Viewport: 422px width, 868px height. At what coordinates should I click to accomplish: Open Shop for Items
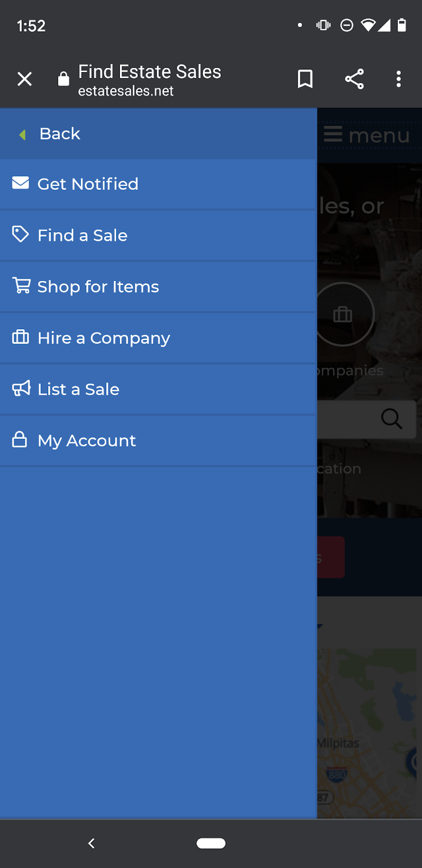coord(98,286)
